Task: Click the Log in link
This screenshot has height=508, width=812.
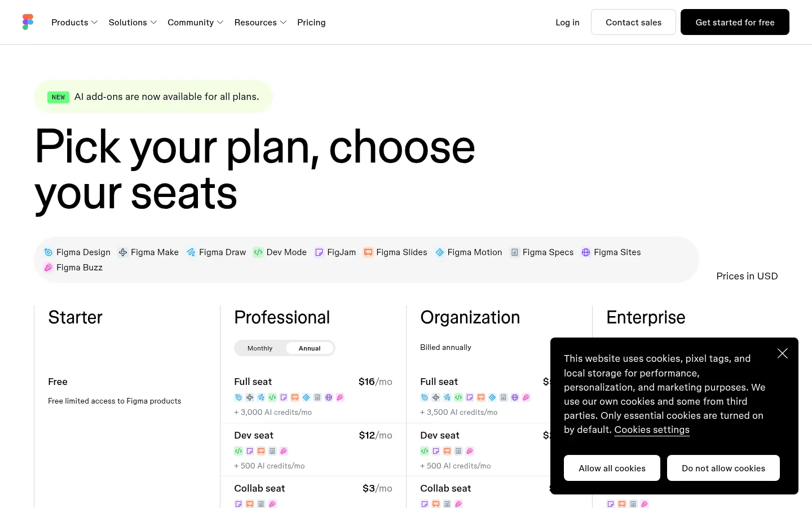Action: pos(567,23)
